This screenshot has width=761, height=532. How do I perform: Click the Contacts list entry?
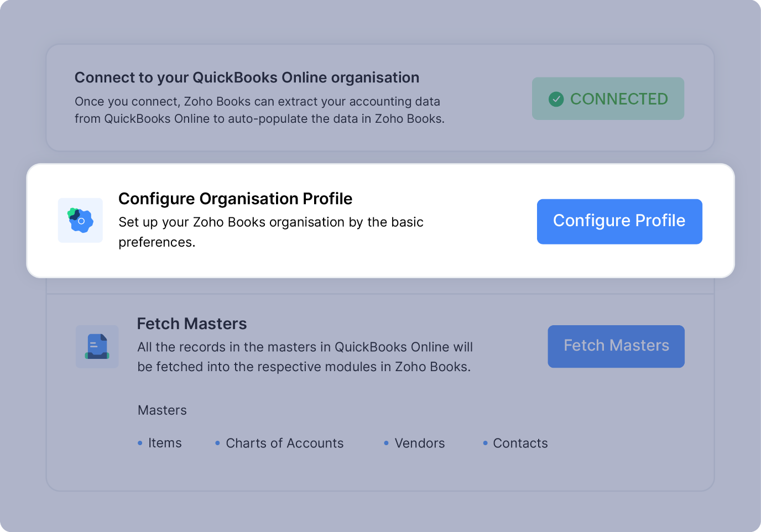click(520, 443)
